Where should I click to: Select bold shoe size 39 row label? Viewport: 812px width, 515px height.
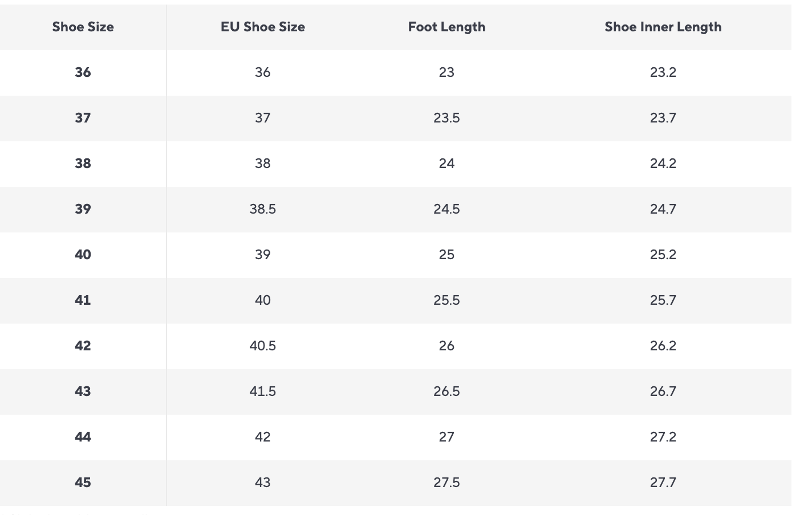83,209
